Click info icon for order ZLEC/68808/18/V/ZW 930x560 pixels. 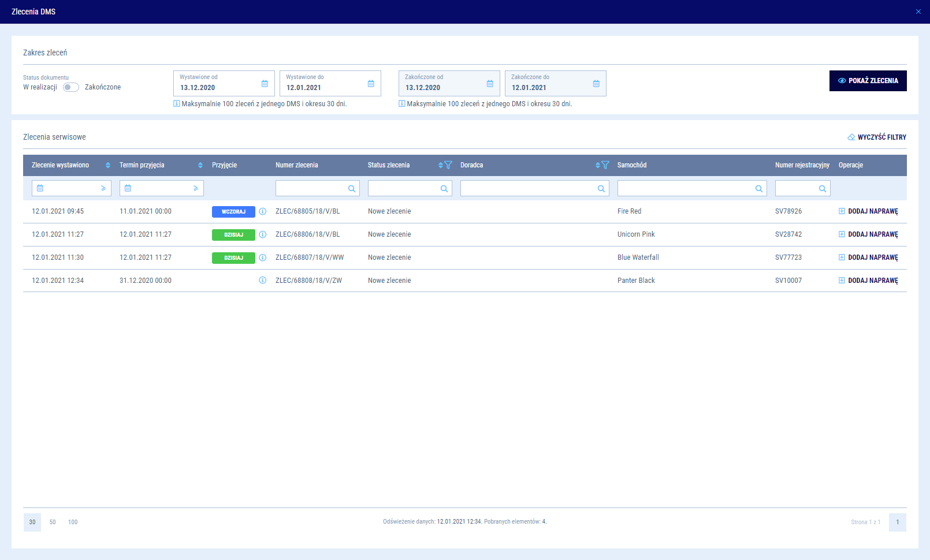pos(263,281)
